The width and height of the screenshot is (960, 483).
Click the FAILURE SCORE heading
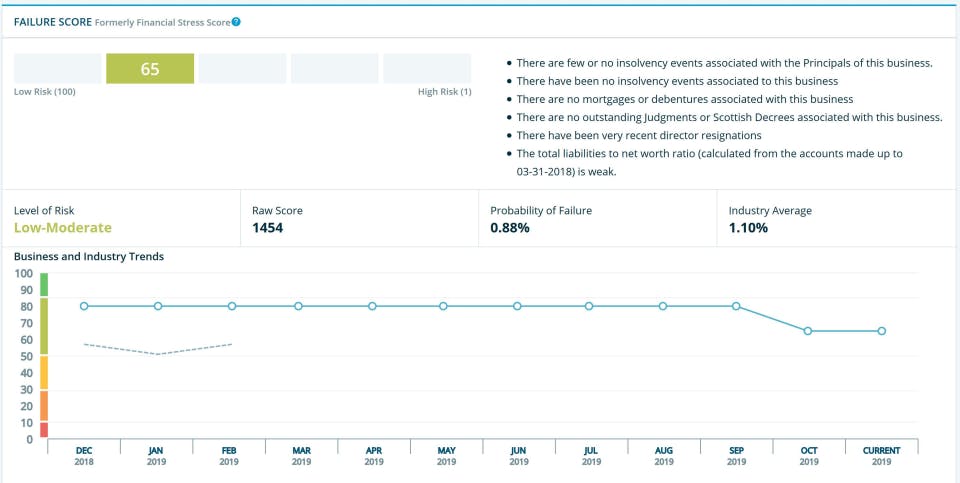click(53, 22)
